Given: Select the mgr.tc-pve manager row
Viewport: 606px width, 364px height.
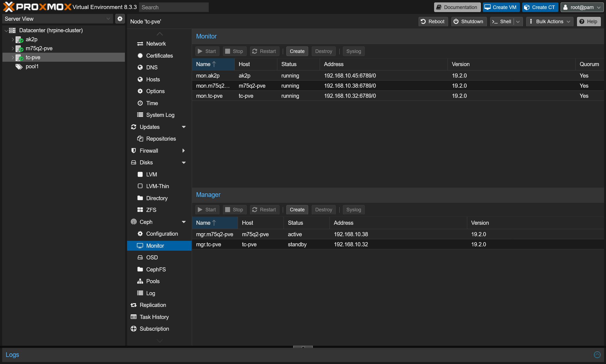Looking at the screenshot, I should coord(398,244).
